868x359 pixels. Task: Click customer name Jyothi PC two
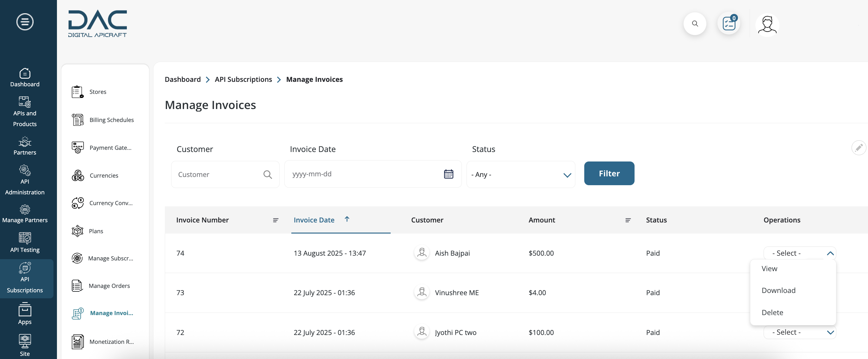(456, 332)
